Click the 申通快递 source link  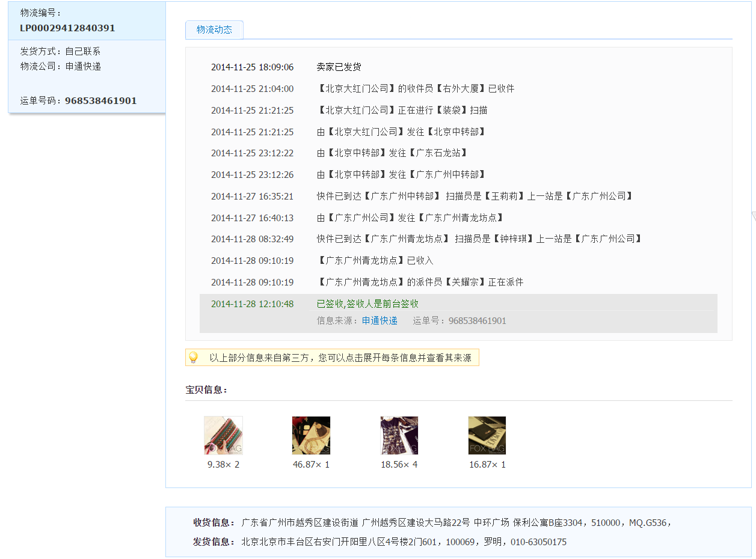point(380,321)
